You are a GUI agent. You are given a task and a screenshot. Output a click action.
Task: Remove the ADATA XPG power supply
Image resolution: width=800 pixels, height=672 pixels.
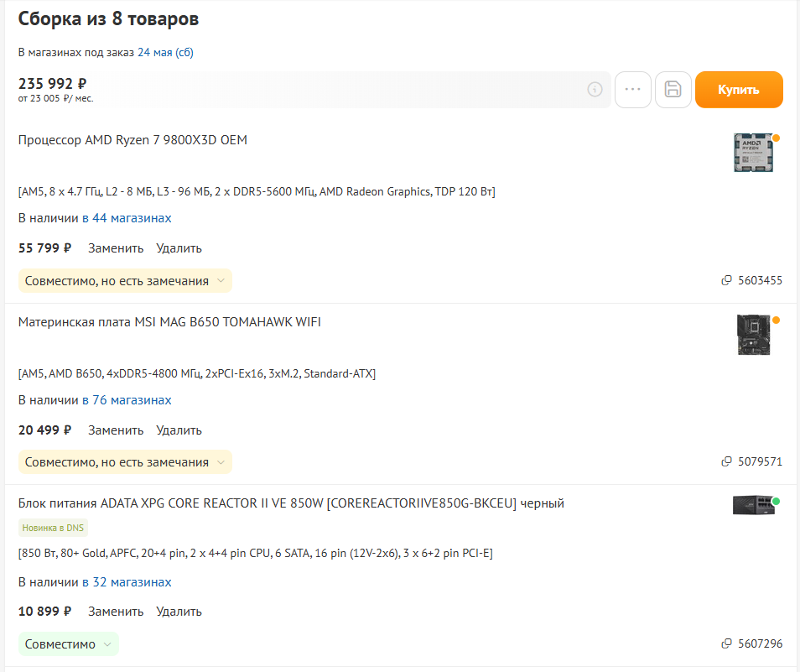pos(179,612)
